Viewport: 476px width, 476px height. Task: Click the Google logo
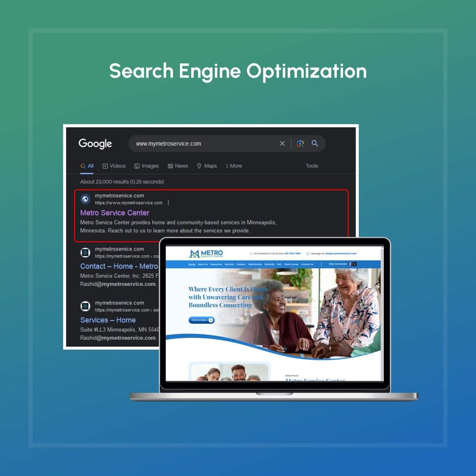pyautogui.click(x=95, y=144)
